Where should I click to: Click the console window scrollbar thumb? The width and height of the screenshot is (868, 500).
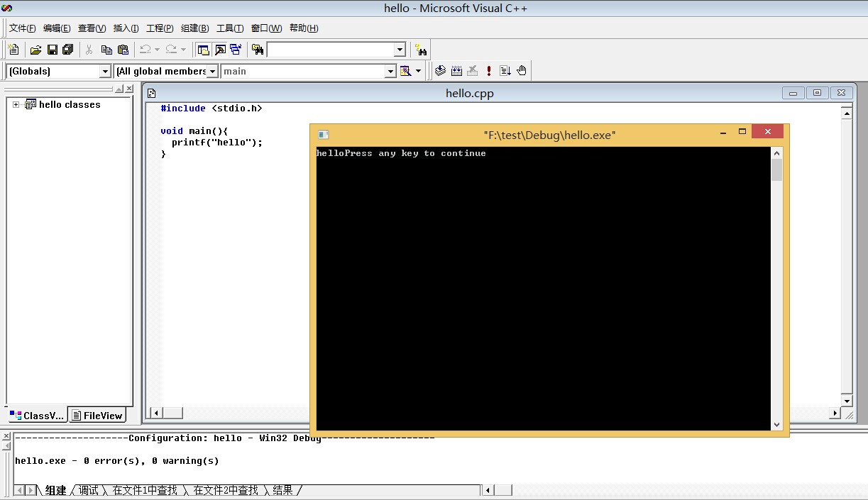(x=776, y=170)
